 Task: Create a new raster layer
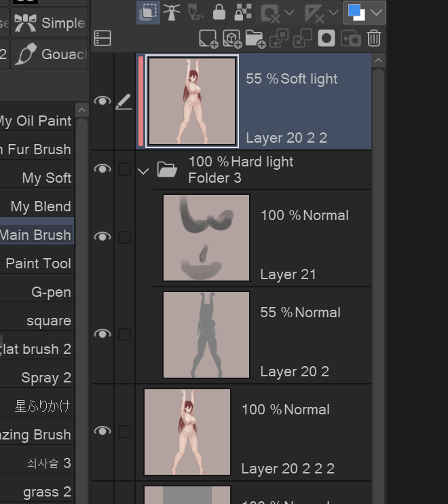point(208,39)
